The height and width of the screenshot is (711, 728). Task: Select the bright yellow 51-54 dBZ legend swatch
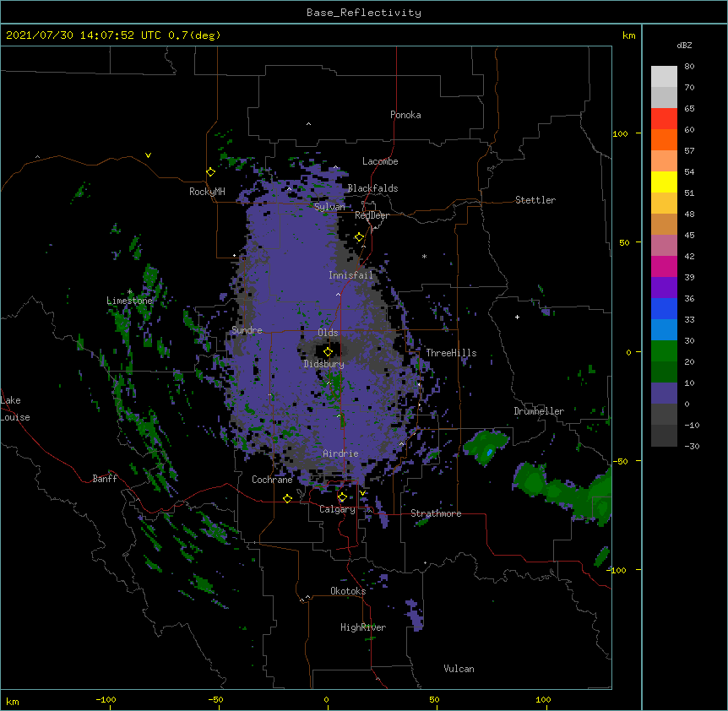pyautogui.click(x=664, y=182)
